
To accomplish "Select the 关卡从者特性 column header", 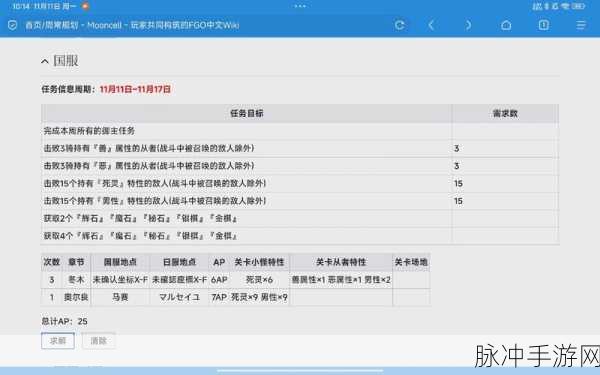I will 341,262.
